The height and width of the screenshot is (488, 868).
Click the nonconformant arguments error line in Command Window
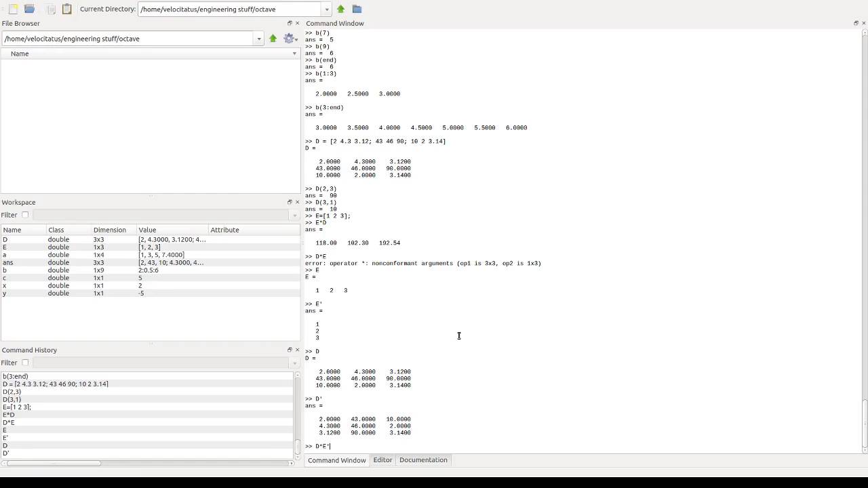pyautogui.click(x=423, y=263)
